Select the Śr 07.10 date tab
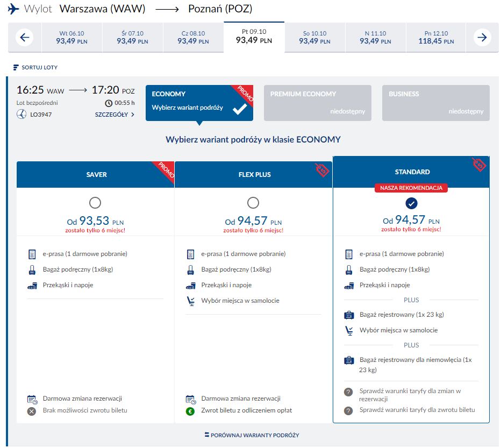The image size is (501, 448). [x=133, y=38]
